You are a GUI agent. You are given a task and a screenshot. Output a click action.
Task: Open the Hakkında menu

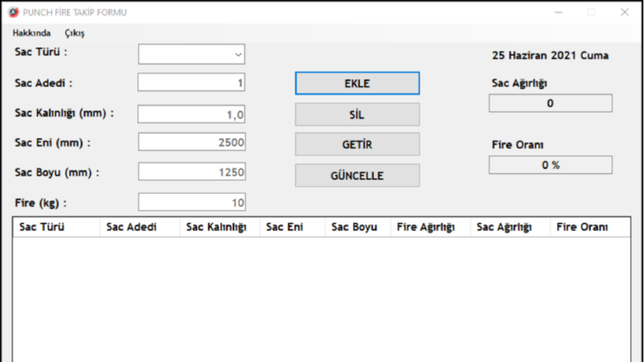point(32,33)
